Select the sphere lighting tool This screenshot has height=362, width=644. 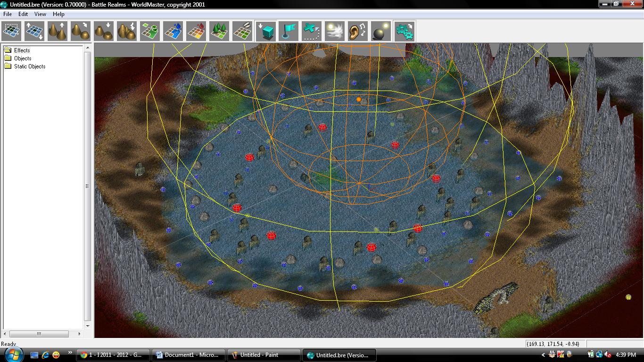[381, 31]
